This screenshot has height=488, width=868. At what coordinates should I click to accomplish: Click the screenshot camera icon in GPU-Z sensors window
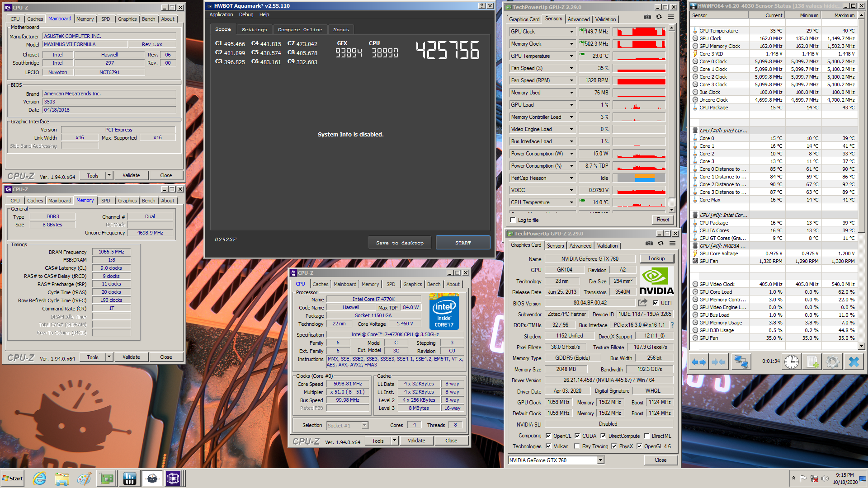647,17
